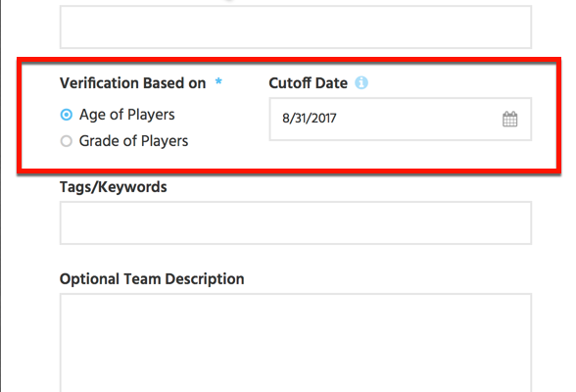Open the calendar picker icon
576x392 pixels.
[509, 119]
